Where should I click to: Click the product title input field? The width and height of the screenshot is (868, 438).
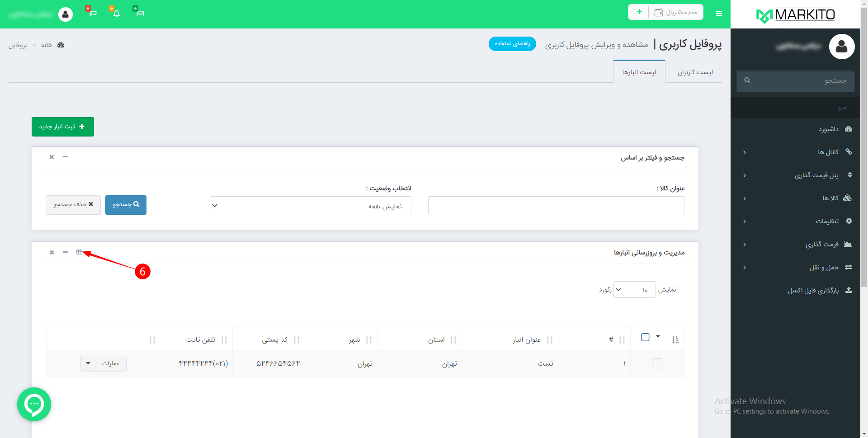pos(556,205)
